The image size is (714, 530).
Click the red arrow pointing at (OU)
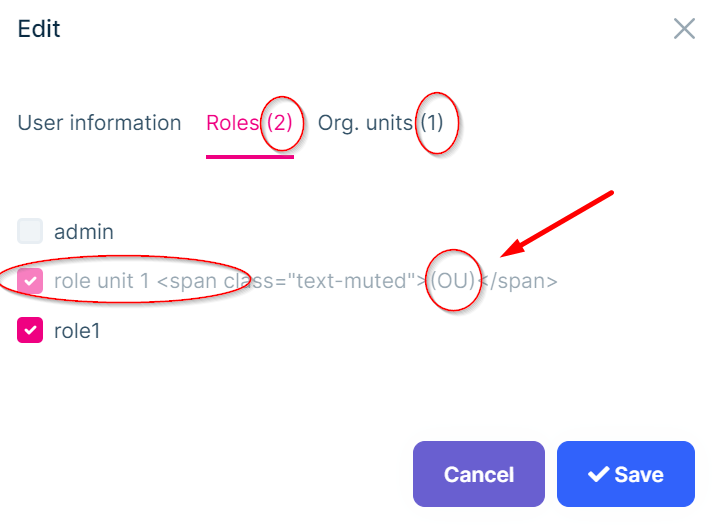click(x=558, y=224)
